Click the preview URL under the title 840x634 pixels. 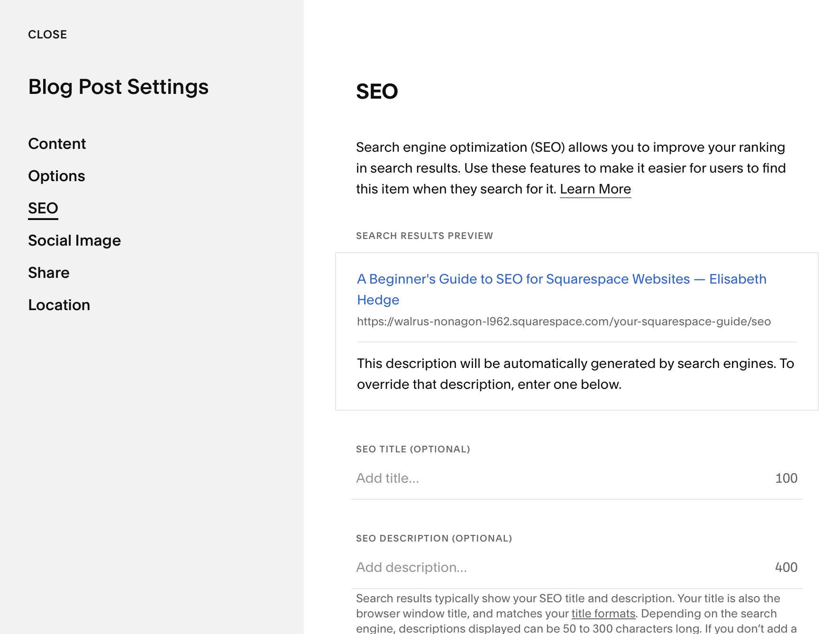tap(564, 322)
